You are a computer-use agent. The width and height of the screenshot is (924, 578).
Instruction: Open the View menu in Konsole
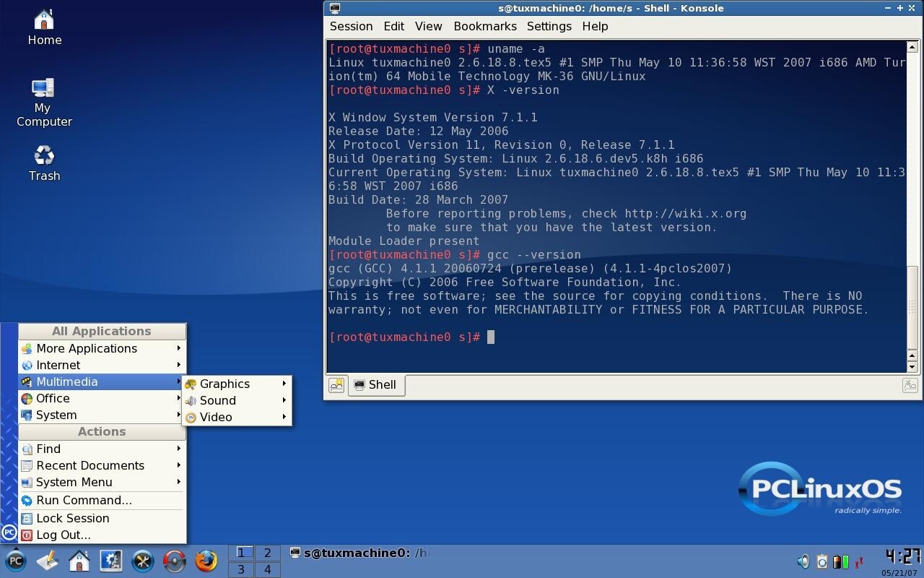coord(428,26)
